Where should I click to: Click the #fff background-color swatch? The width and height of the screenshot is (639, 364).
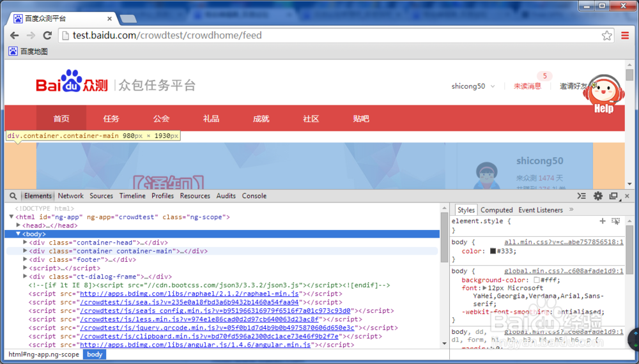(x=537, y=280)
